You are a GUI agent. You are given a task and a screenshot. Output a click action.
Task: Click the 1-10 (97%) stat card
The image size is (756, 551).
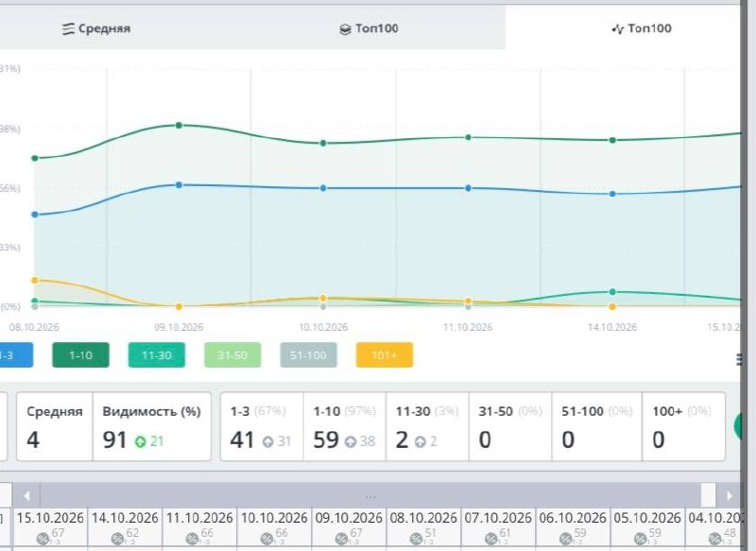(345, 426)
